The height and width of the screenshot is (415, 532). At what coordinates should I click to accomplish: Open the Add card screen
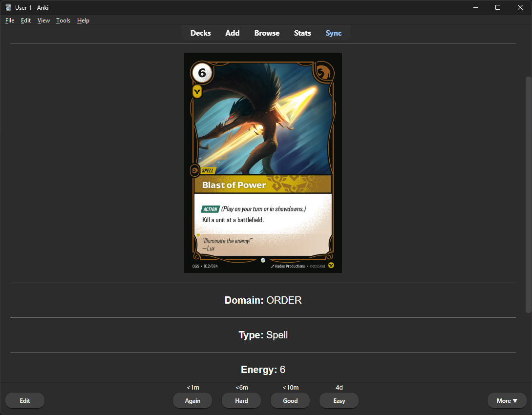point(232,33)
